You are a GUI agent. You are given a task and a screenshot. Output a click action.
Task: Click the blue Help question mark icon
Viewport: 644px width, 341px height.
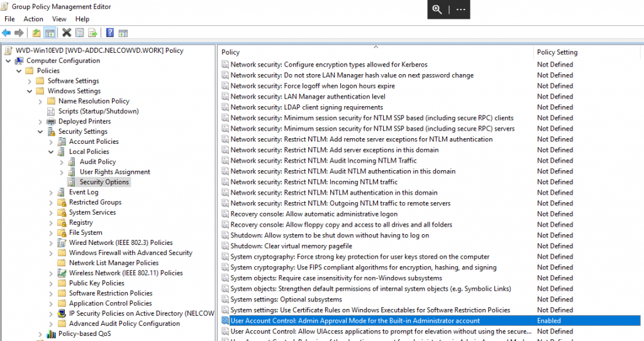(110, 33)
